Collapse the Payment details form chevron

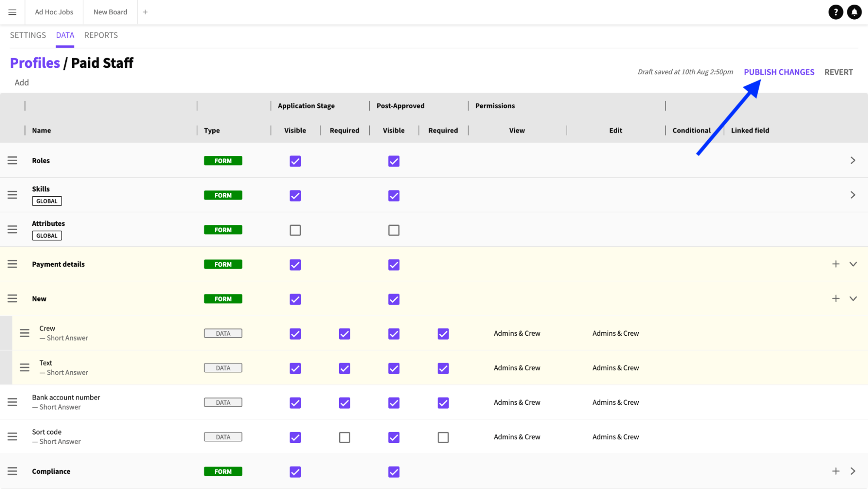coord(853,264)
